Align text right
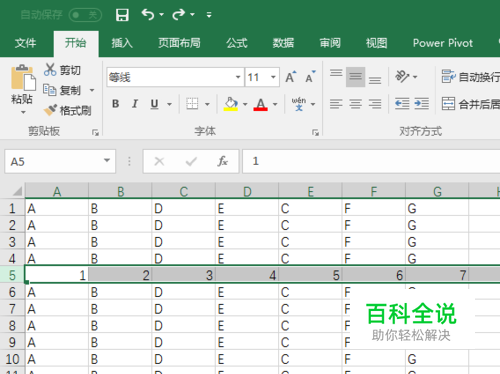 (x=375, y=104)
